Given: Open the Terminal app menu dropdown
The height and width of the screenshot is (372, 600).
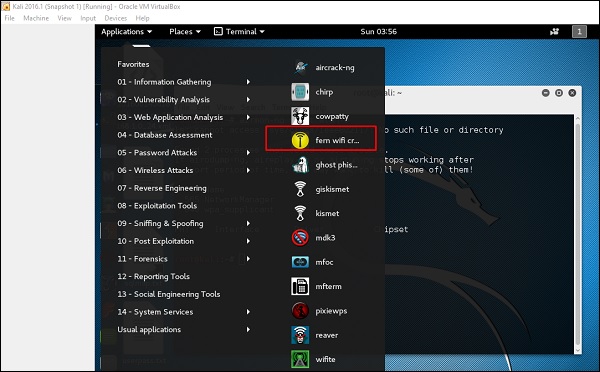Looking at the screenshot, I should [x=239, y=32].
